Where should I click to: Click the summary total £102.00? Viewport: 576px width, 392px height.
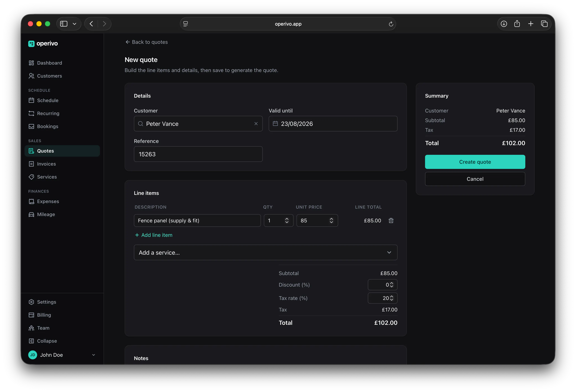coord(513,143)
